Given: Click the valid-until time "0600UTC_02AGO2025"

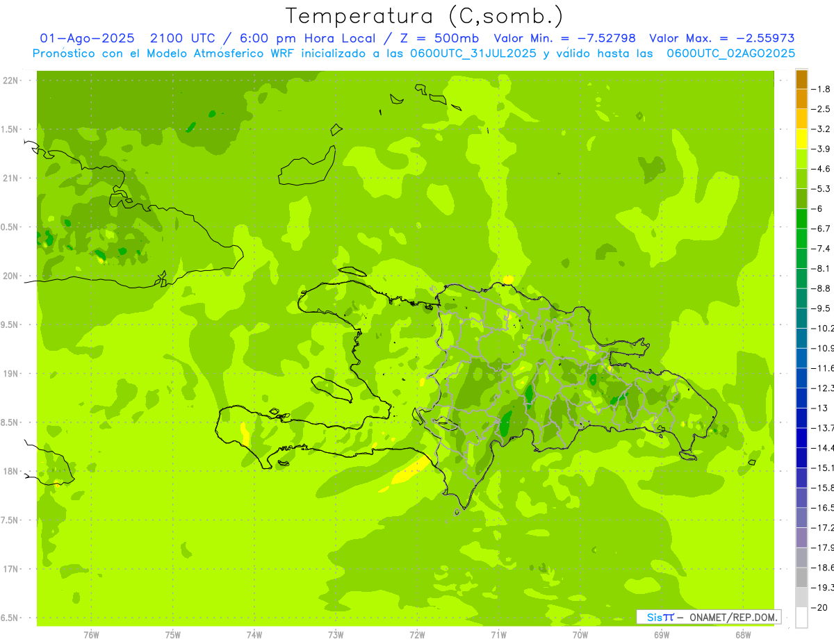Looking at the screenshot, I should [731, 53].
